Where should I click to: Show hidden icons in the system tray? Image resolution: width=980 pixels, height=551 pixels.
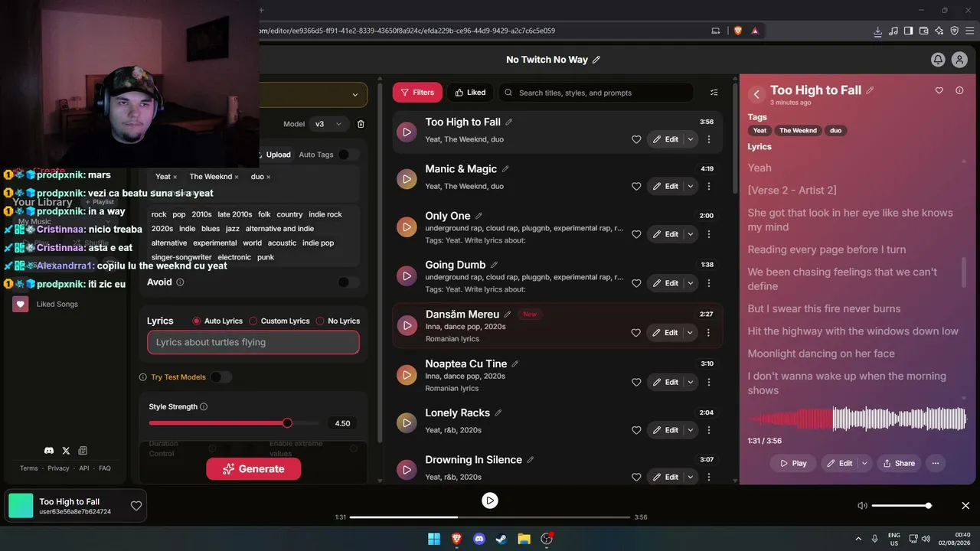pos(858,539)
